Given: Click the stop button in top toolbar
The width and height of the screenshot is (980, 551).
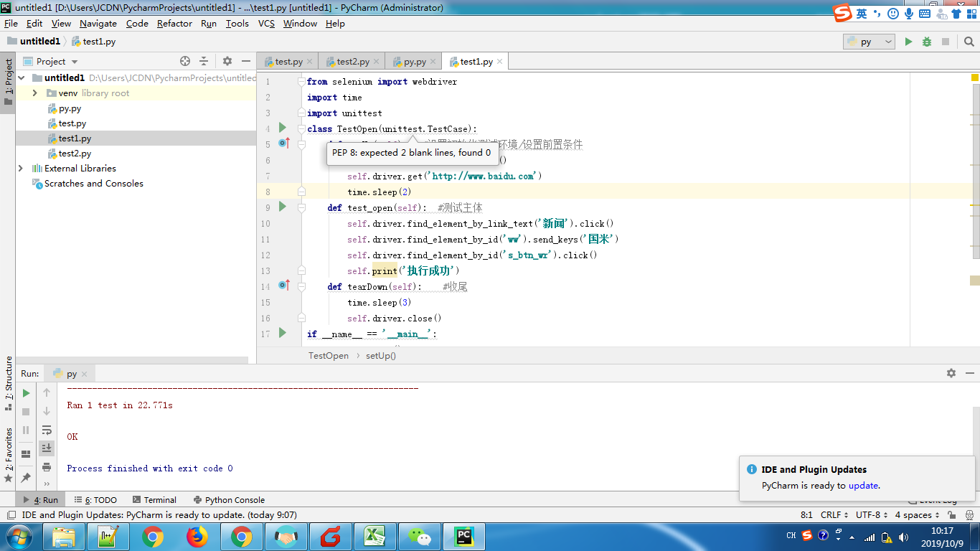Looking at the screenshot, I should point(946,42).
